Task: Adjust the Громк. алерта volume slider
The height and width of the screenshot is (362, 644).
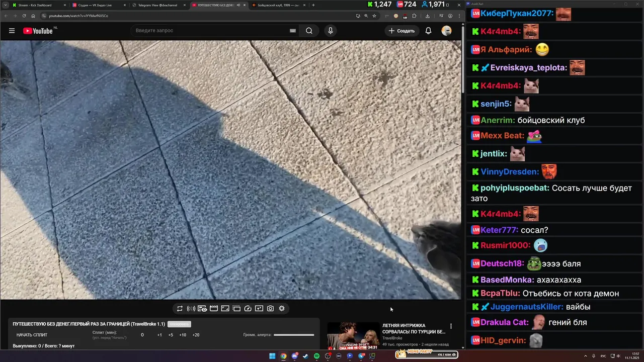Action: point(294,335)
